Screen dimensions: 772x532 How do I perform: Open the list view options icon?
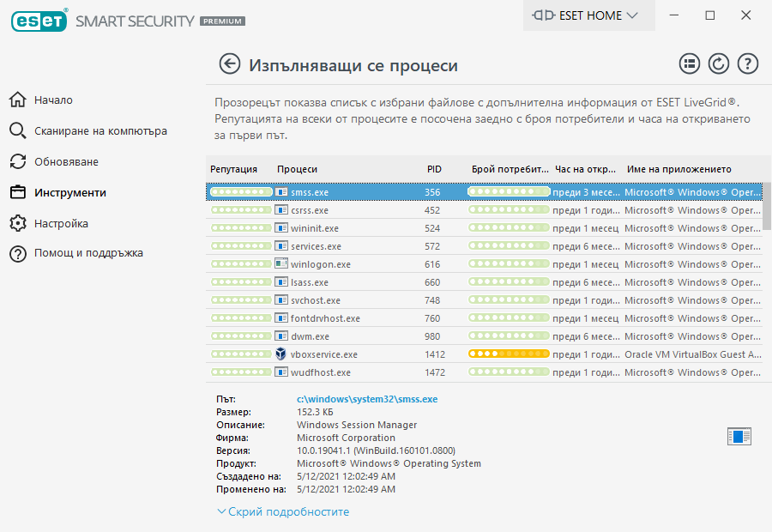pos(690,64)
